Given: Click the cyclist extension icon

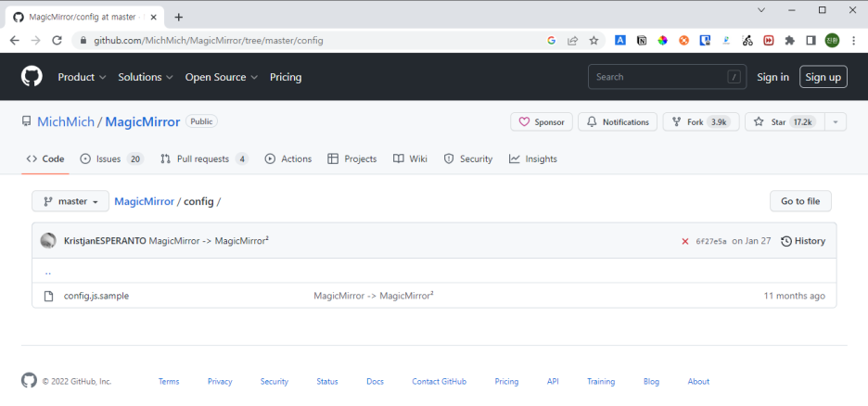Looking at the screenshot, I should [x=747, y=41].
